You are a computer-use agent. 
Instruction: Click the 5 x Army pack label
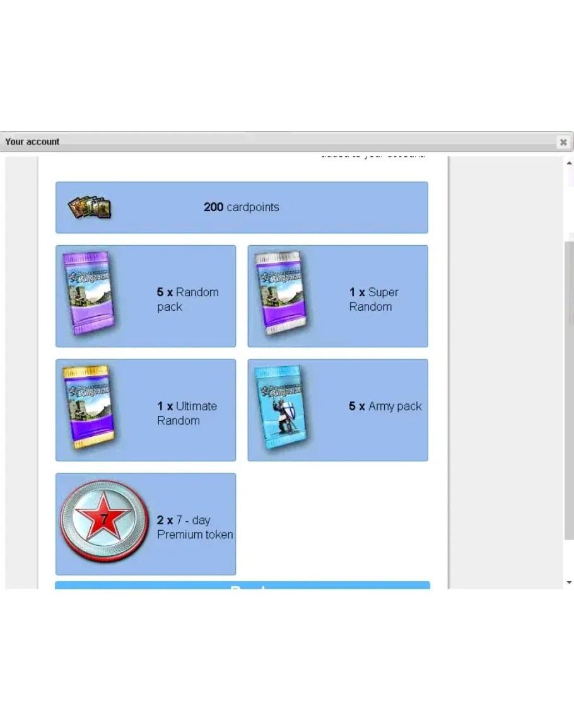coord(385,407)
